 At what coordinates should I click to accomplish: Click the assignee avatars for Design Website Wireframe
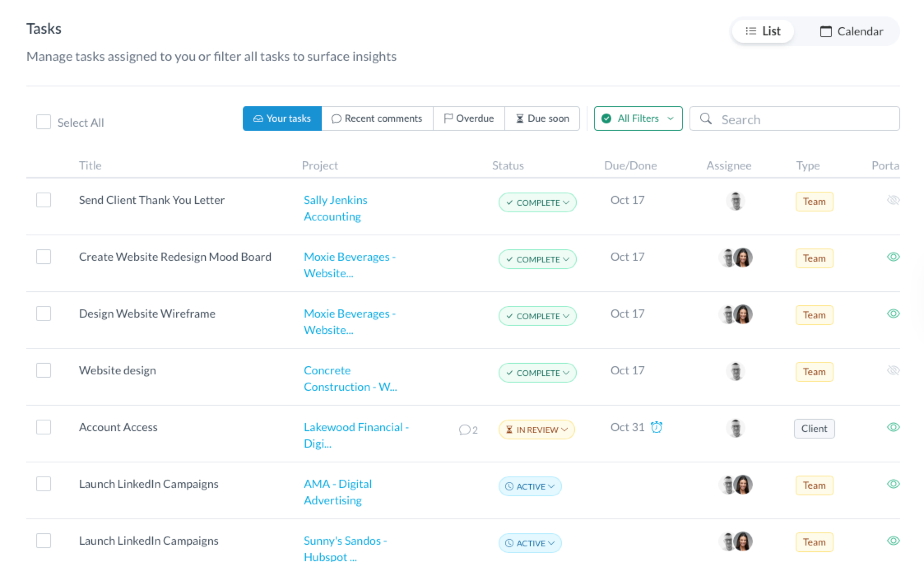tap(736, 315)
